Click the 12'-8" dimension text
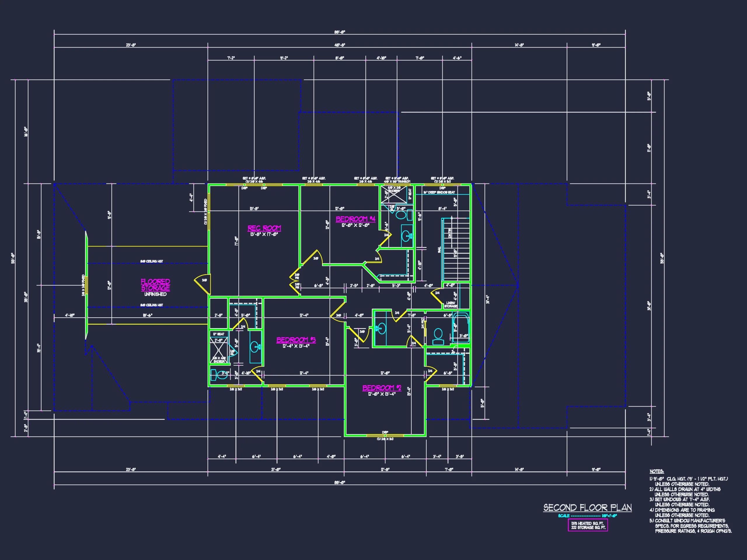This screenshot has width=747, height=560. (385, 469)
